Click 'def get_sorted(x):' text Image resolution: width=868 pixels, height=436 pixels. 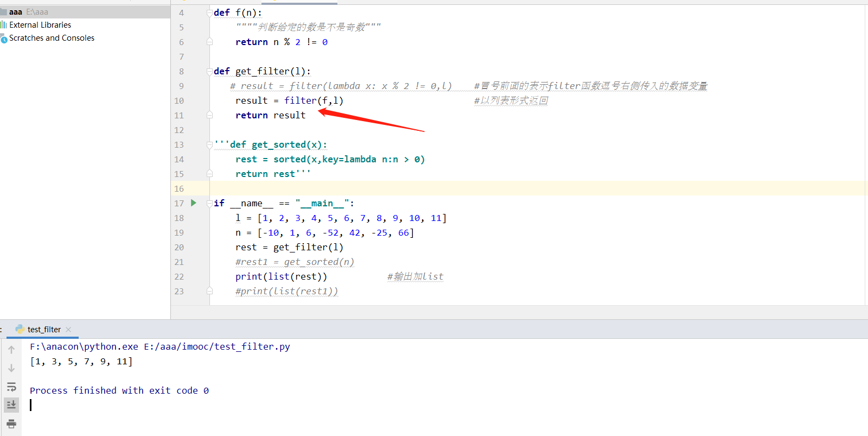(x=278, y=144)
